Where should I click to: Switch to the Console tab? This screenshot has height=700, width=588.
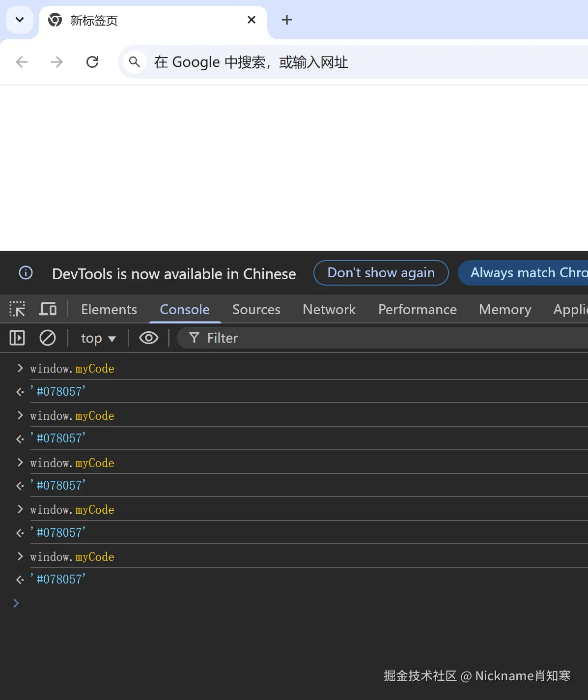(185, 309)
